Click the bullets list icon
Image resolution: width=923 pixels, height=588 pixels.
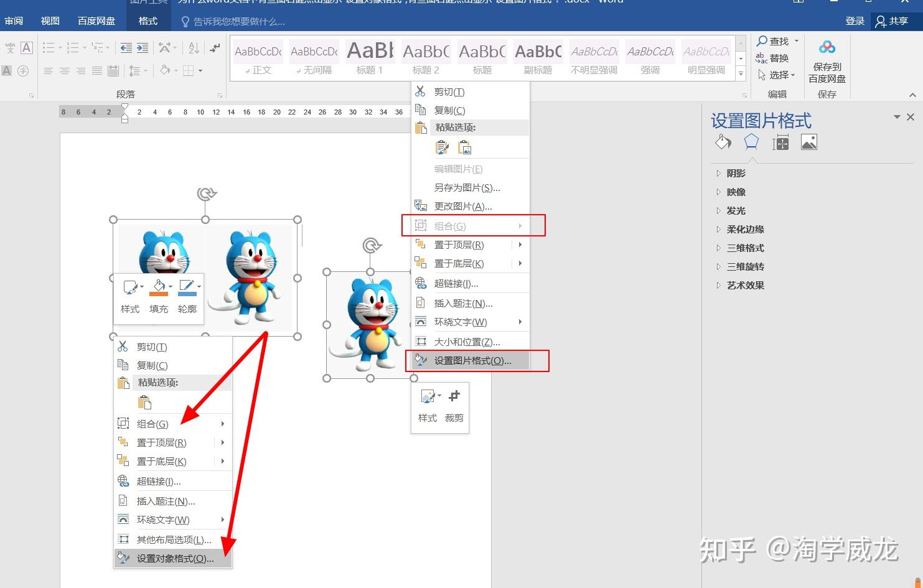pyautogui.click(x=49, y=48)
